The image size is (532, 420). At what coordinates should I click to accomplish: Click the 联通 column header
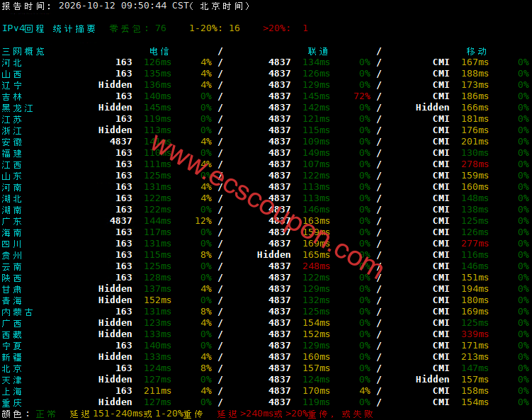[x=318, y=51]
